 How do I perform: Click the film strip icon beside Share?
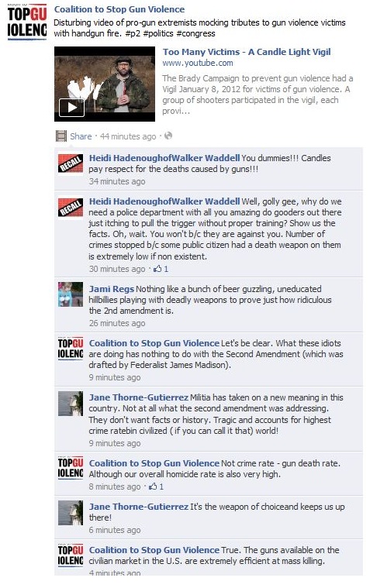61,136
